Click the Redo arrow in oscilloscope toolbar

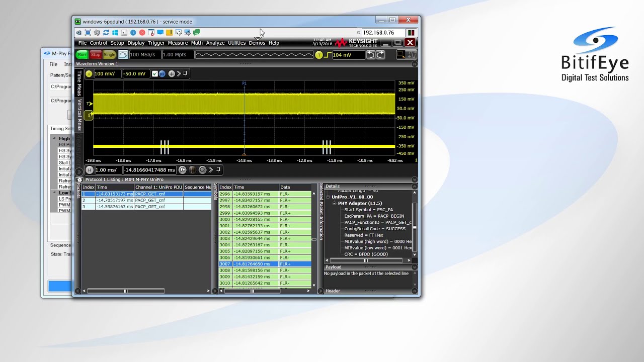(380, 55)
